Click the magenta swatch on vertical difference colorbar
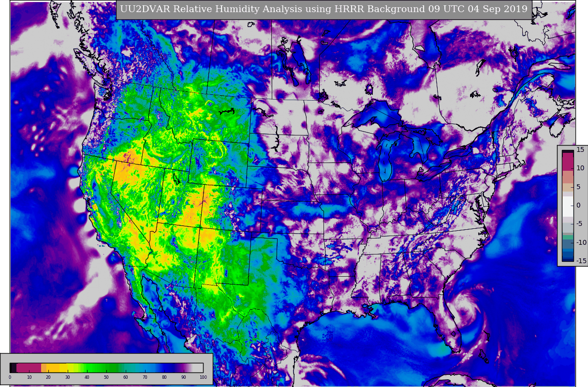The height and width of the screenshot is (387, 588). pyautogui.click(x=568, y=162)
